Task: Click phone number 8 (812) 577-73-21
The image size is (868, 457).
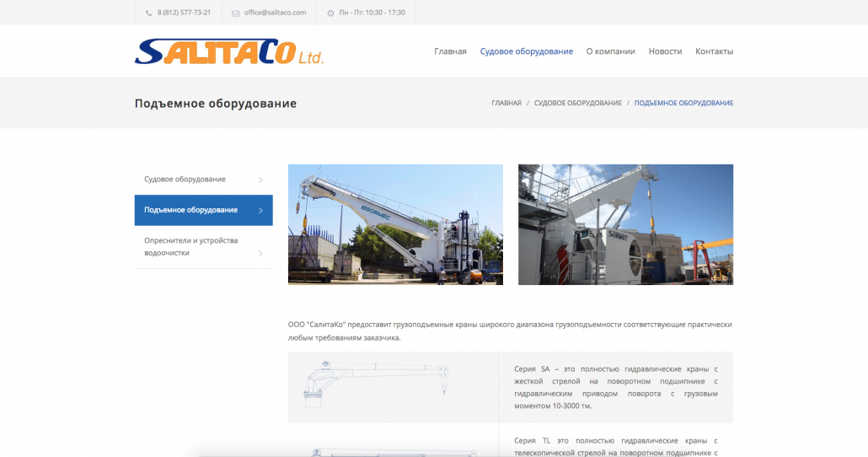Action: pos(184,13)
